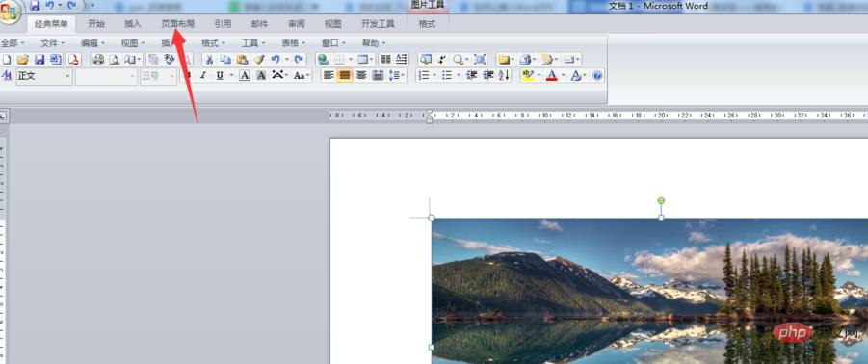Click the red font color A
868x364 pixels.
551,76
